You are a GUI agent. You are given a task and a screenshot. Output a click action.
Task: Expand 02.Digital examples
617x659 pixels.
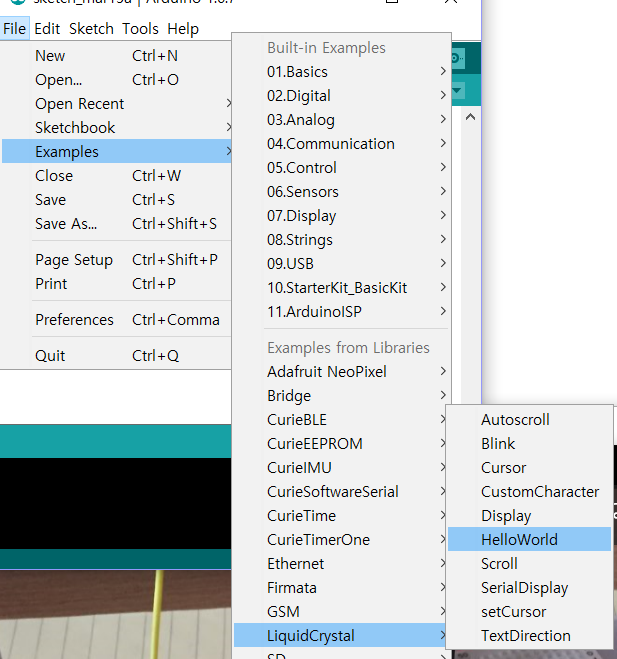(341, 95)
